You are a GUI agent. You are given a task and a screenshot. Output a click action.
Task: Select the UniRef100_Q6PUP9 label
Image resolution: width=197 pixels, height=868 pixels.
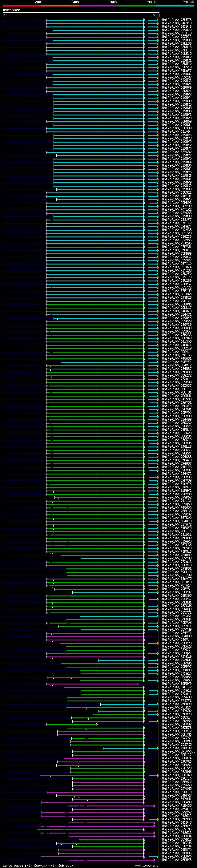pos(177,88)
